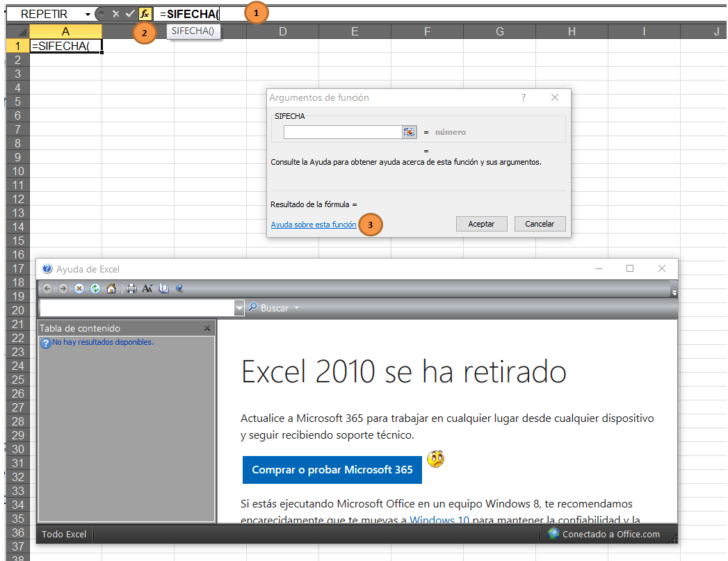Click 'Todo Excel' in Help status bar
Screen dimensions: 728x561
[64, 534]
